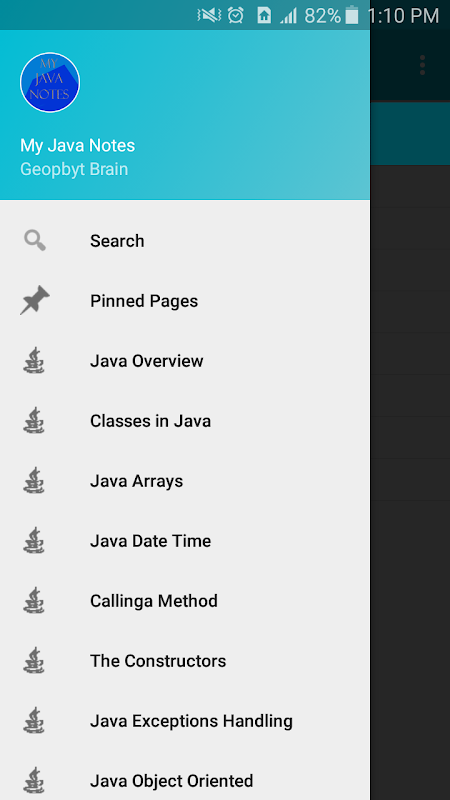Open The Constructors notes
Image resolution: width=450 pixels, height=800 pixels.
point(185,661)
